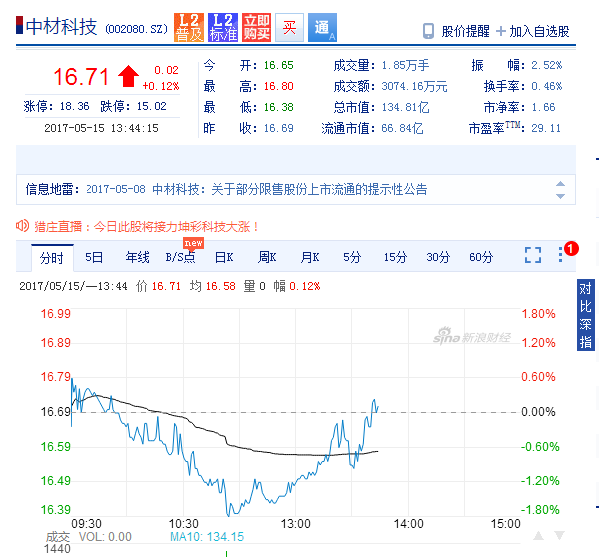Click the L2 普及 orange badge icon

(189, 28)
